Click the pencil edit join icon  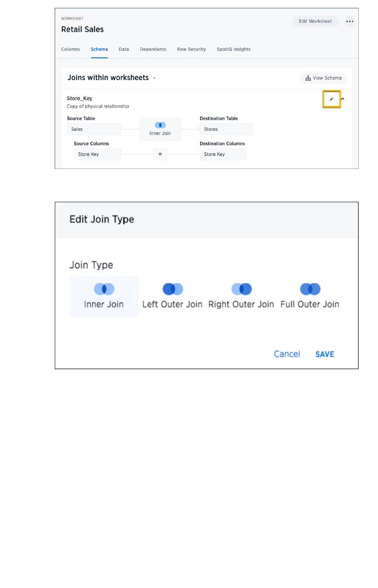(332, 99)
